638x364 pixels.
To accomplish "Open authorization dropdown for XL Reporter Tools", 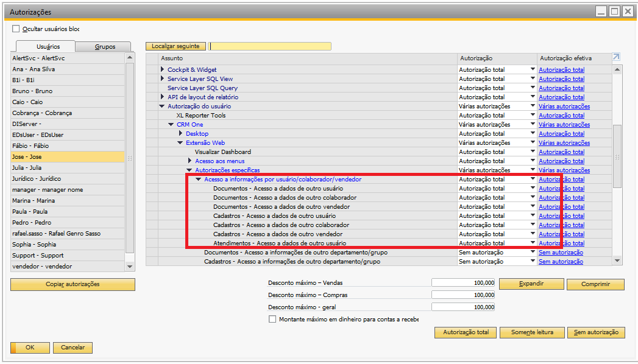I will [533, 115].
